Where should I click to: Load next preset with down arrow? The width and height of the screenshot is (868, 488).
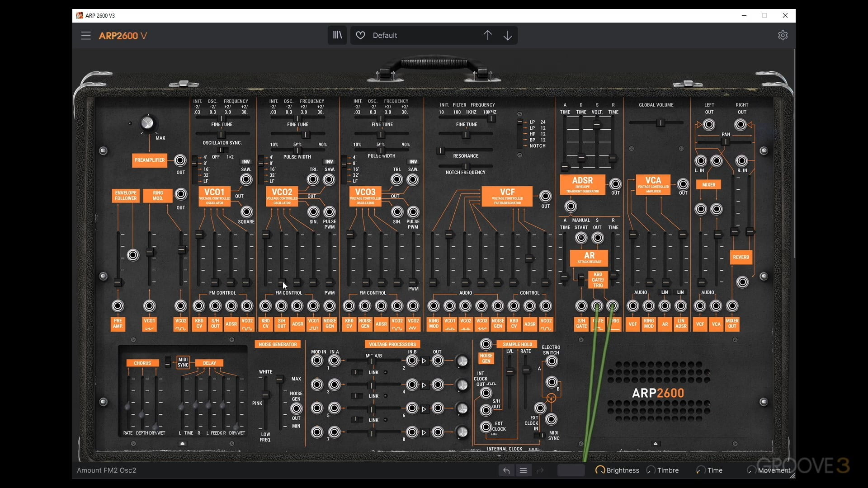508,35
